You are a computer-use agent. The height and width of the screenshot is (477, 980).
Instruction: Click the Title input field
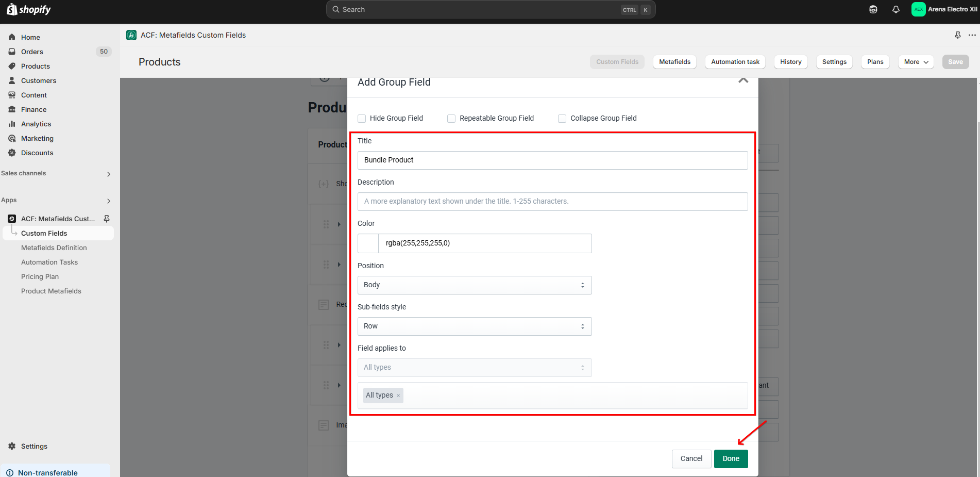552,160
